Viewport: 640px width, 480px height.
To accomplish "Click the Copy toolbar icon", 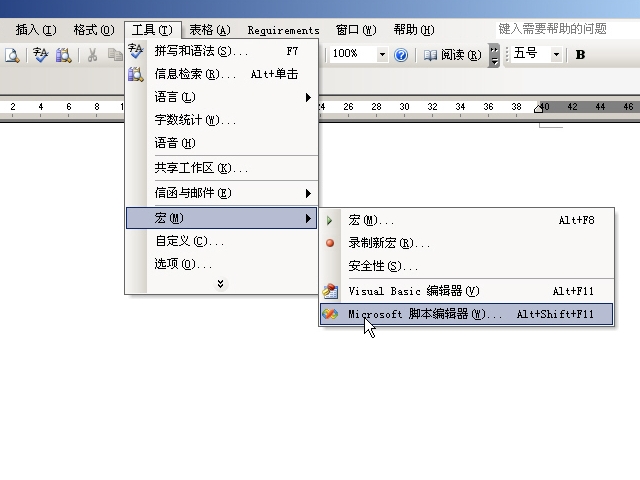I will pos(115,55).
